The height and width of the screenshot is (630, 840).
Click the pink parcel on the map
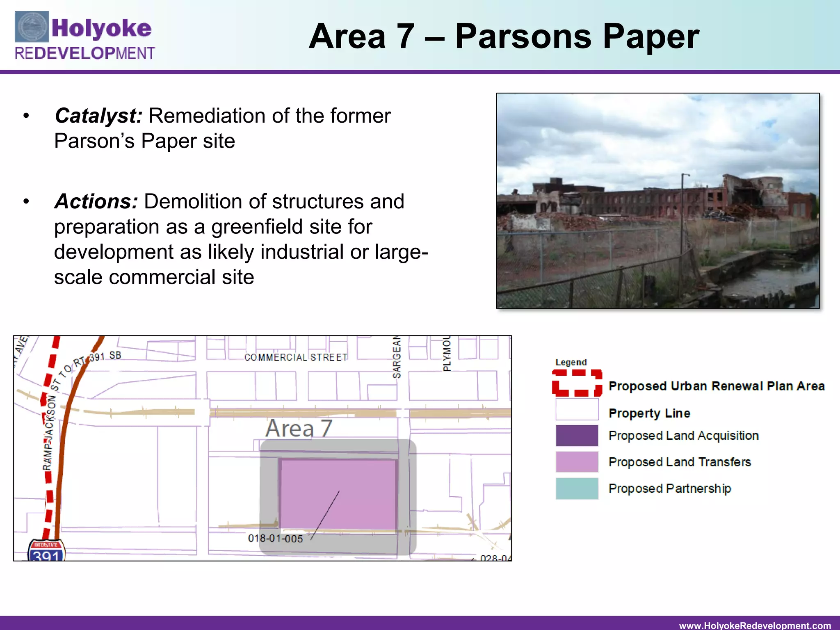(x=338, y=494)
